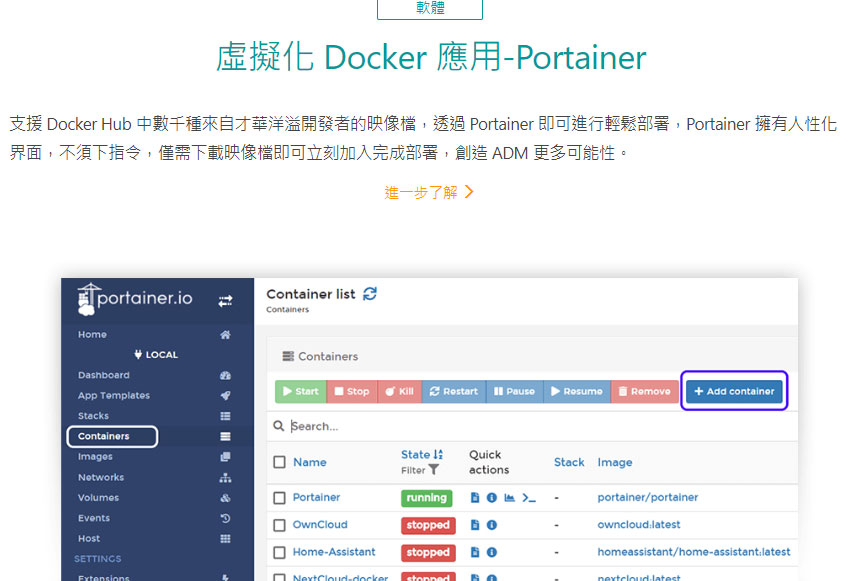Refresh the Container list with the refresh icon
Viewport: 860px width, 581px height.
pos(370,294)
